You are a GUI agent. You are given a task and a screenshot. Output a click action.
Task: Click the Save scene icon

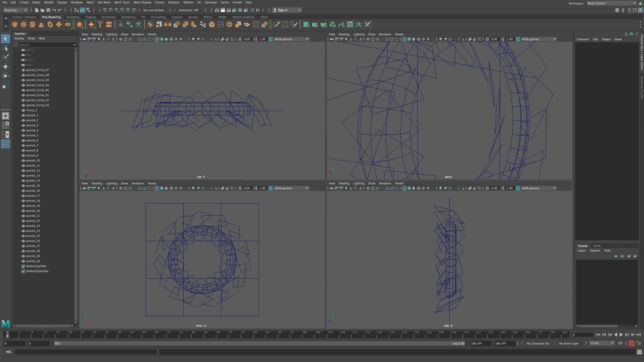point(48,10)
